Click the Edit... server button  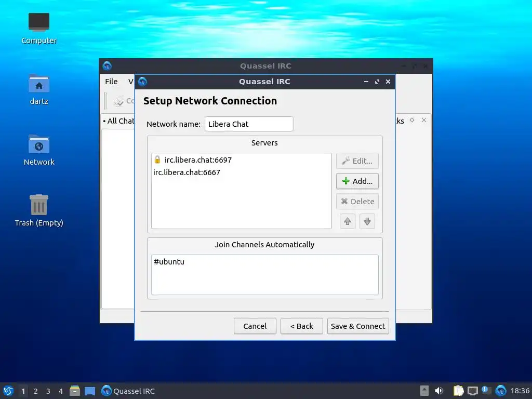357,161
